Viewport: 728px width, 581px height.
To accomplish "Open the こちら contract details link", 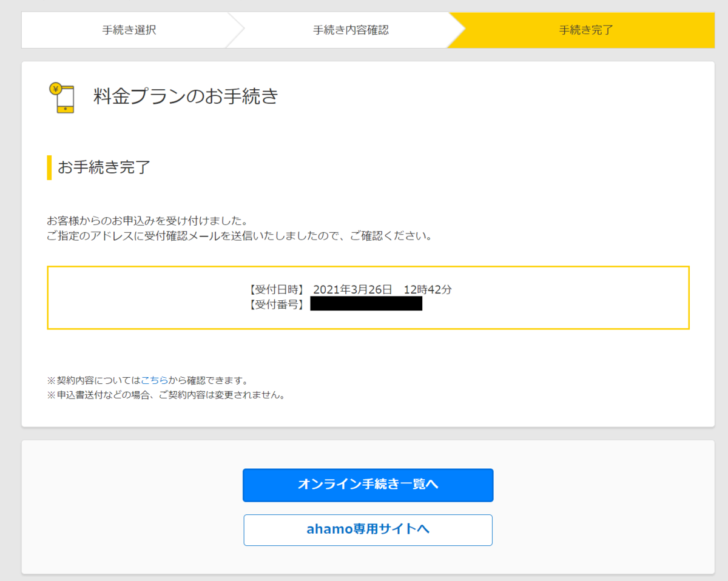I will tap(155, 381).
